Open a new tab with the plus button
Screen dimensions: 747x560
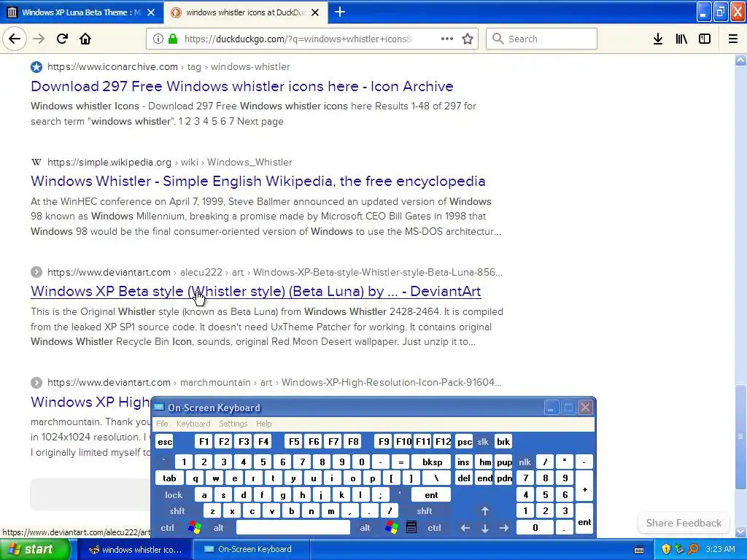[340, 12]
